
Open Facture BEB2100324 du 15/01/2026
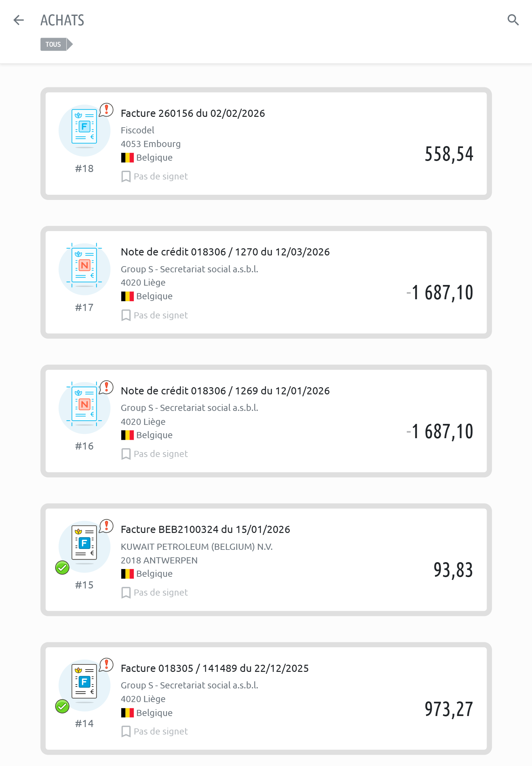click(205, 530)
